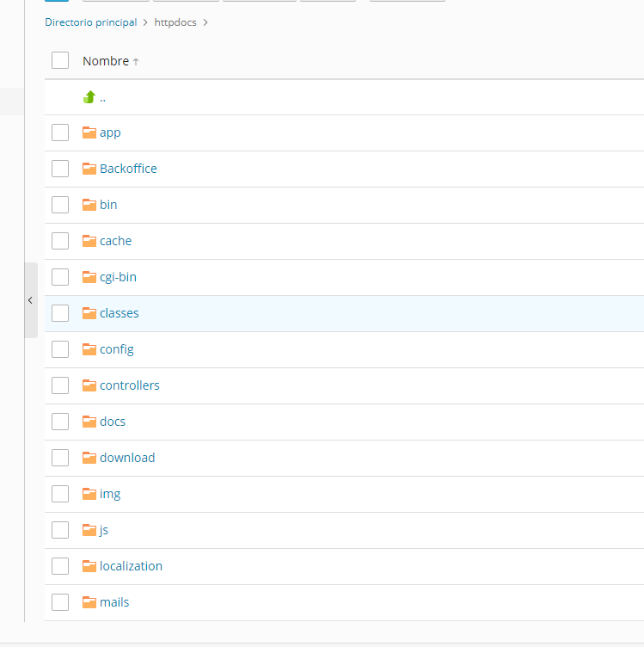
Task: Click the chevron after httpdocs in breadcrumb
Action: [205, 22]
